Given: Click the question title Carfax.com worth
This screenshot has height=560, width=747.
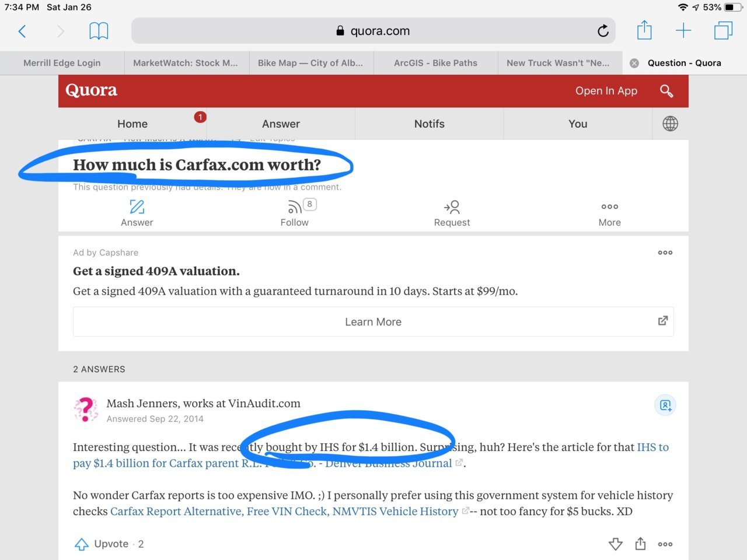Looking at the screenshot, I should click(x=197, y=165).
